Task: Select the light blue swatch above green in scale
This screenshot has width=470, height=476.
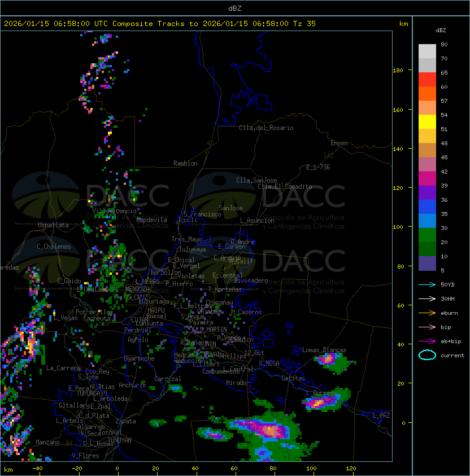Action: coord(427,220)
